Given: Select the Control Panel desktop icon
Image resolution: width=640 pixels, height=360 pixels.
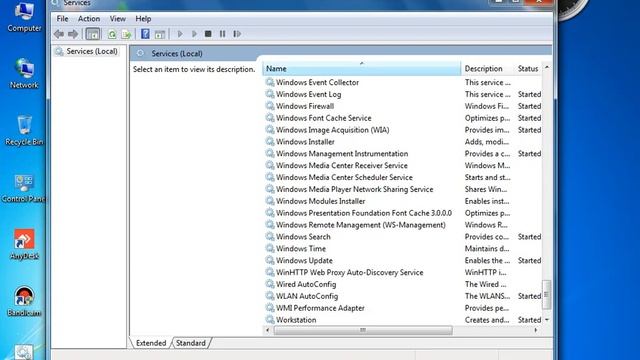Looking at the screenshot, I should tap(24, 188).
